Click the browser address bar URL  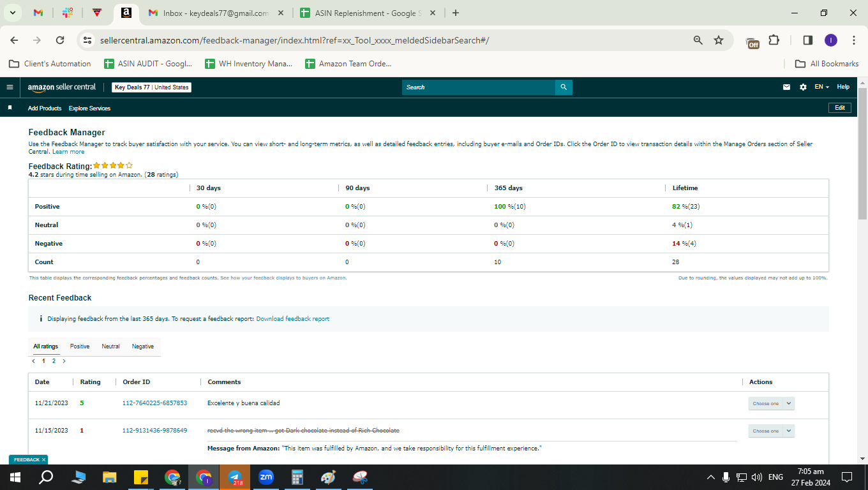(x=294, y=40)
